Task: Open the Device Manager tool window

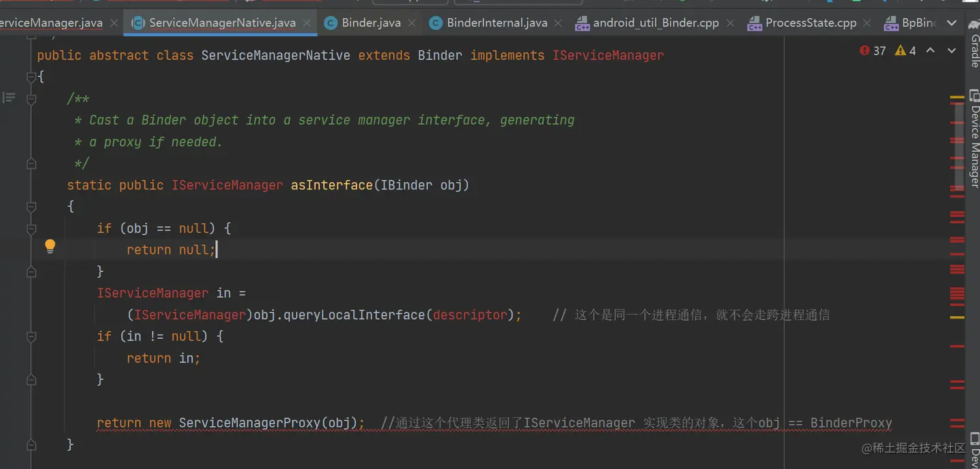Action: point(974,139)
